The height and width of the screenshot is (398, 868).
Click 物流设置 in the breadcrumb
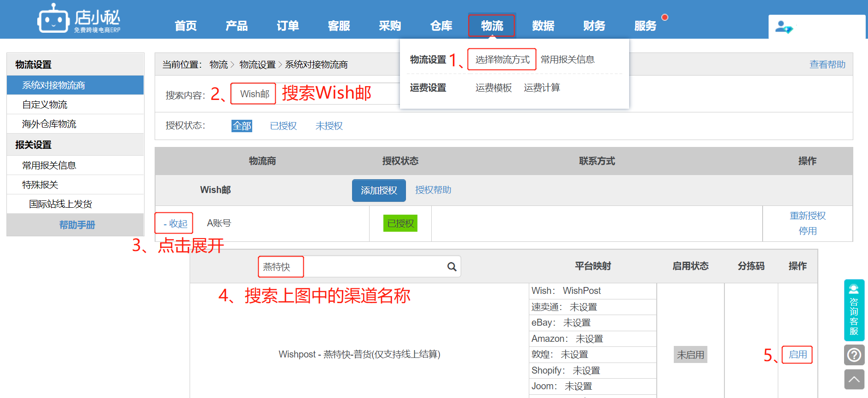point(257,64)
